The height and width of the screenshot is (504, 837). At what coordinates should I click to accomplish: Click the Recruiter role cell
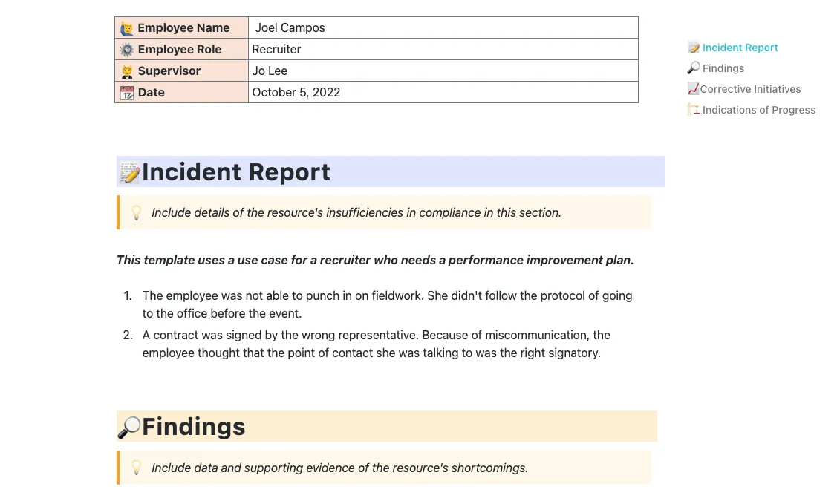443,49
